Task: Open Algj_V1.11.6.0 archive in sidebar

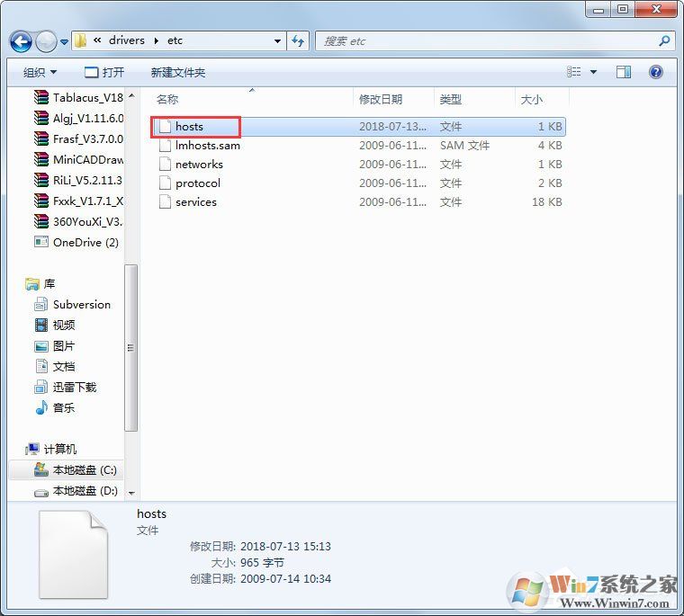Action: [x=79, y=118]
